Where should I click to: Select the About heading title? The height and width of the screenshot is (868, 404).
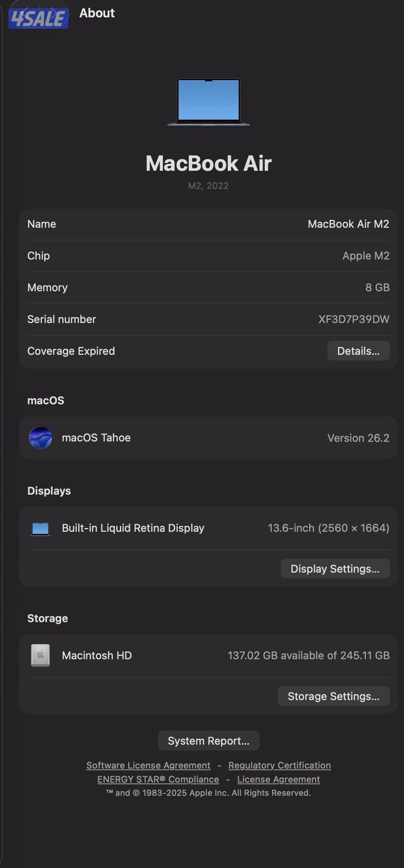(97, 13)
